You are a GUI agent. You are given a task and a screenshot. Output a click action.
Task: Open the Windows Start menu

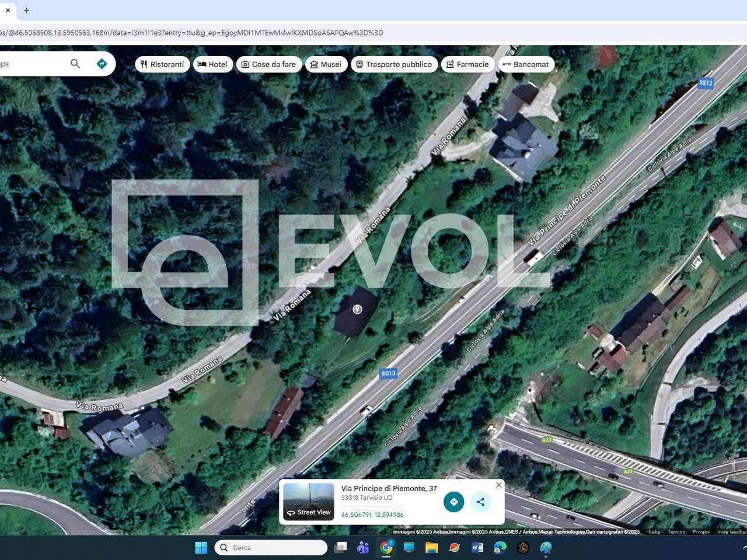pos(201,547)
